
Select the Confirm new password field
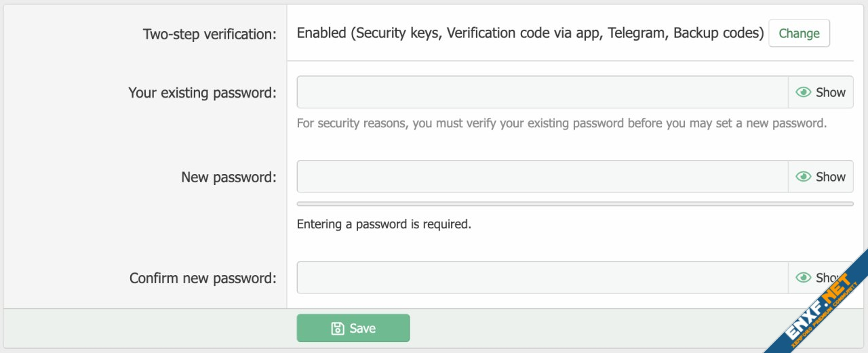point(542,278)
